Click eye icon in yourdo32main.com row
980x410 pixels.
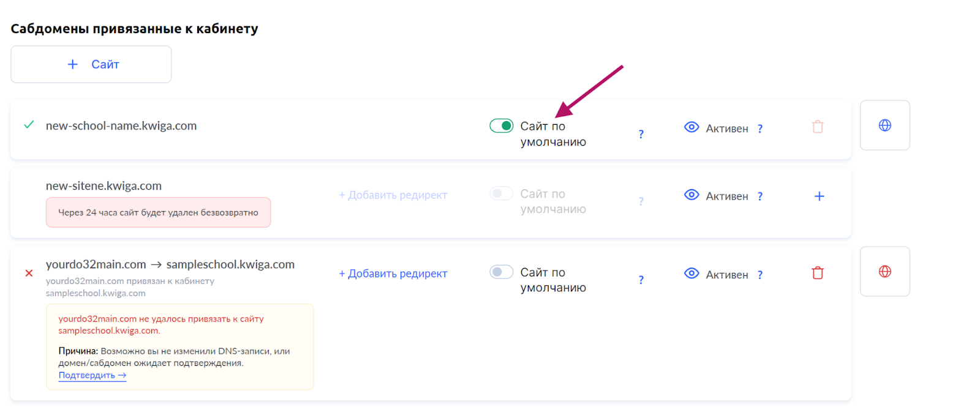coord(692,273)
